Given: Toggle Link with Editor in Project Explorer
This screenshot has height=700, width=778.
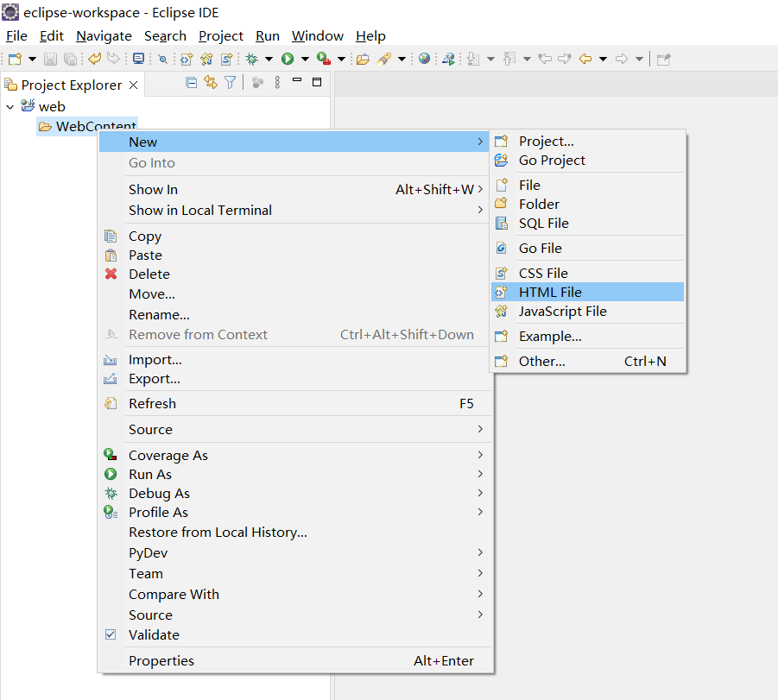Looking at the screenshot, I should click(211, 82).
